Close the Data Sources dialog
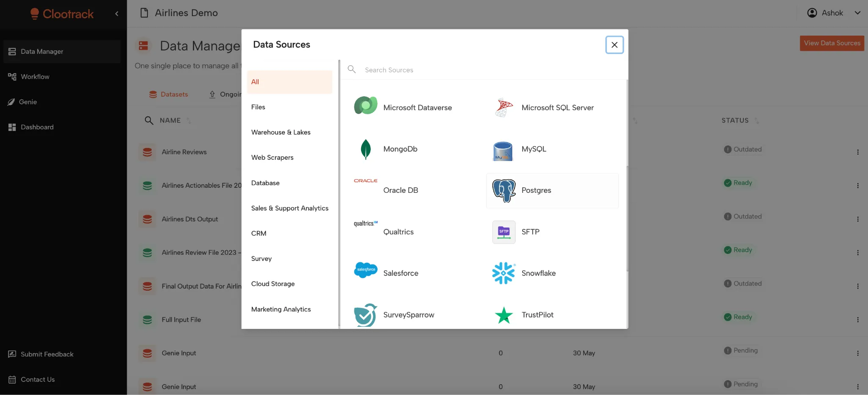This screenshot has width=868, height=395. point(614,45)
